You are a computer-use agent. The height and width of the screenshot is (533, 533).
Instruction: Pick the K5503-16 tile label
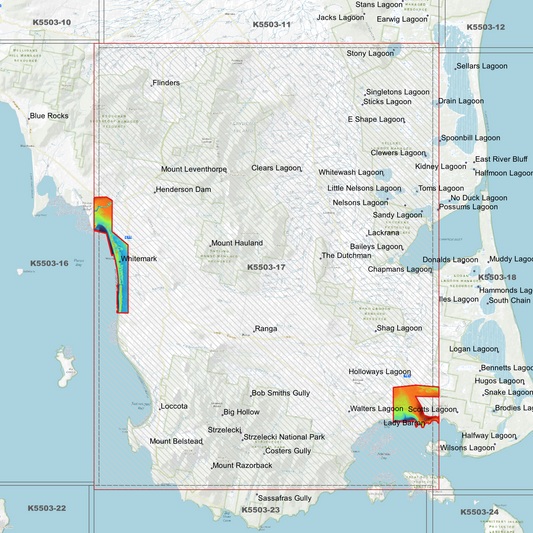point(49,263)
